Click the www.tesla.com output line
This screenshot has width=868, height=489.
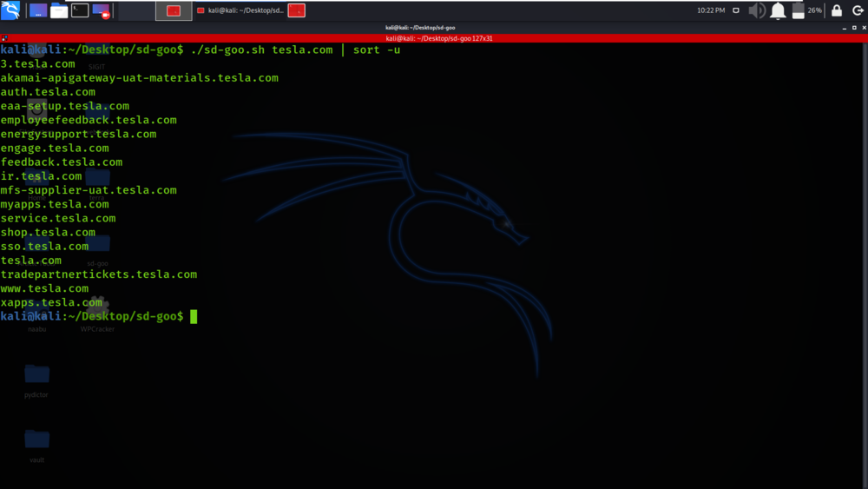[44, 288]
